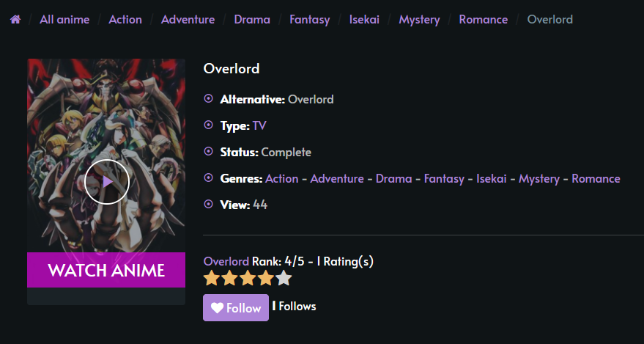Click the Overlord cover thumbnail
The image size is (644, 344).
click(106, 155)
